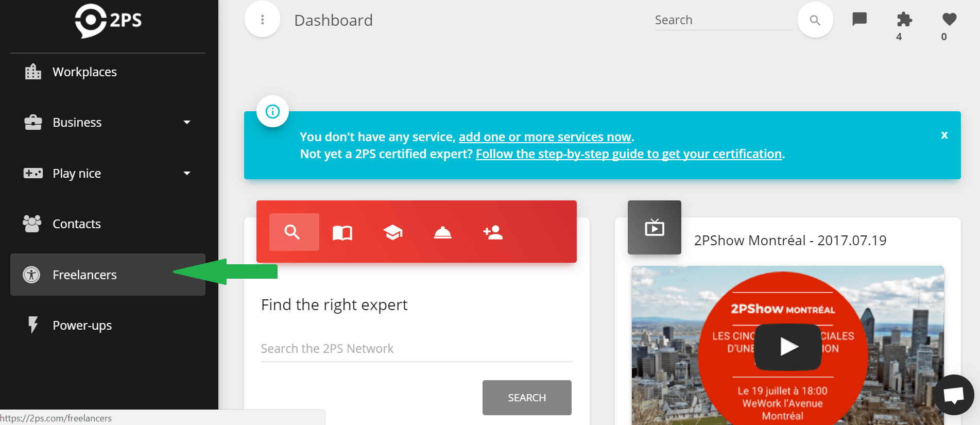Click the info icon on blue banner
980x425 pixels.
pos(272,111)
